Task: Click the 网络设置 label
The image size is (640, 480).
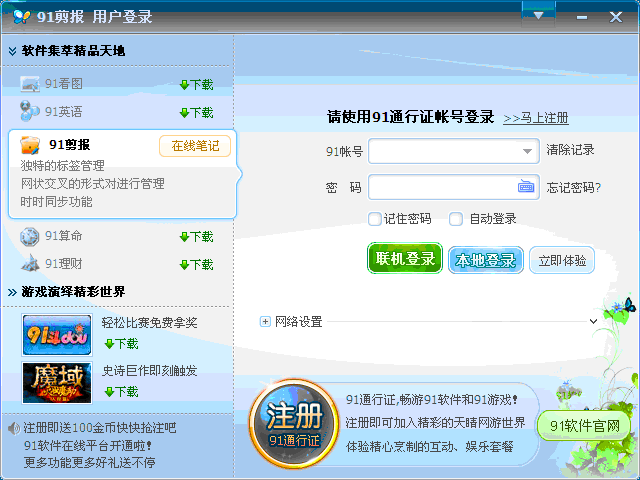Action: pyautogui.click(x=298, y=322)
